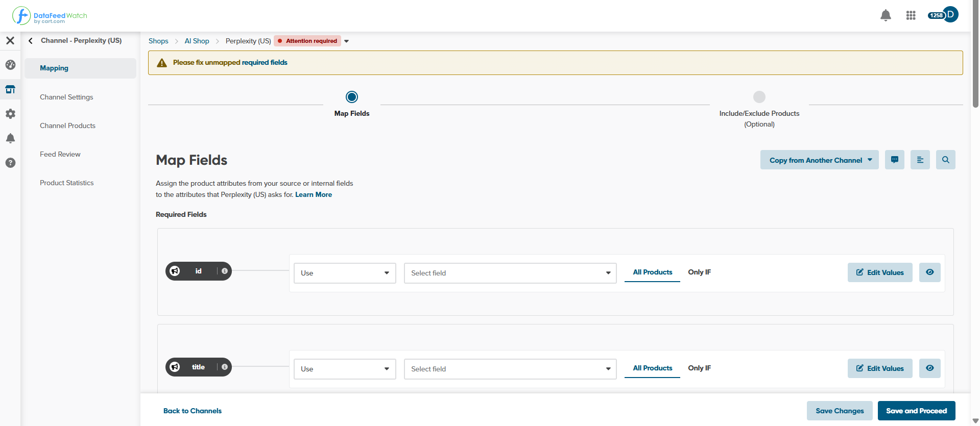This screenshot has height=426, width=980.
Task: Open Channel Settings in sidebar
Action: tap(66, 97)
